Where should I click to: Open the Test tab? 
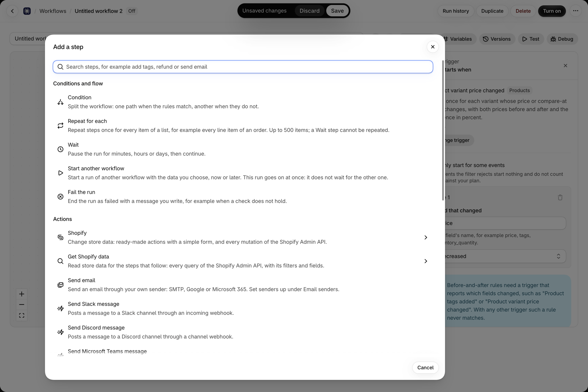[x=531, y=39]
